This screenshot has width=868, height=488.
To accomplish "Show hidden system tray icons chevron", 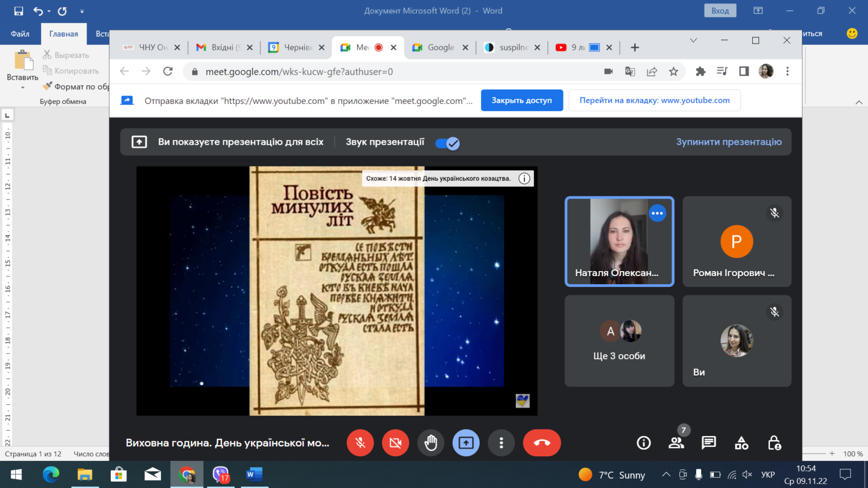I will (666, 474).
